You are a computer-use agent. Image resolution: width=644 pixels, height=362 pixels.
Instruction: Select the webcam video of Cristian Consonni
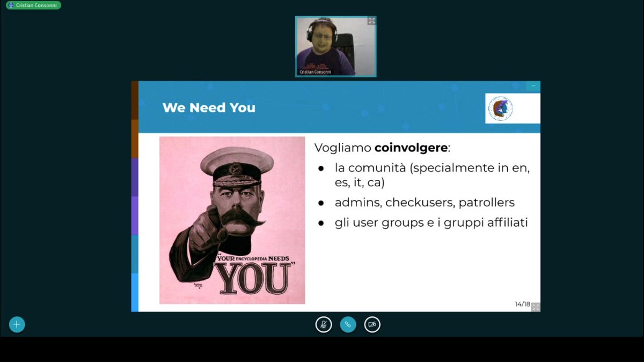coord(336,46)
